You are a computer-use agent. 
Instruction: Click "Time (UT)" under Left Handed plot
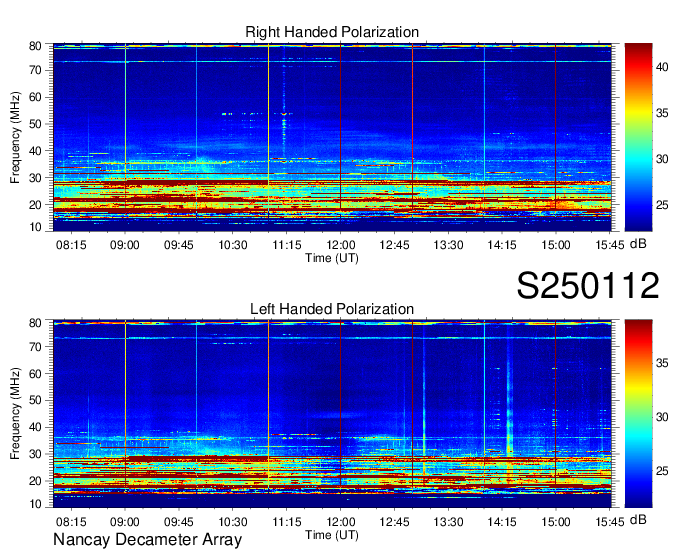(332, 535)
